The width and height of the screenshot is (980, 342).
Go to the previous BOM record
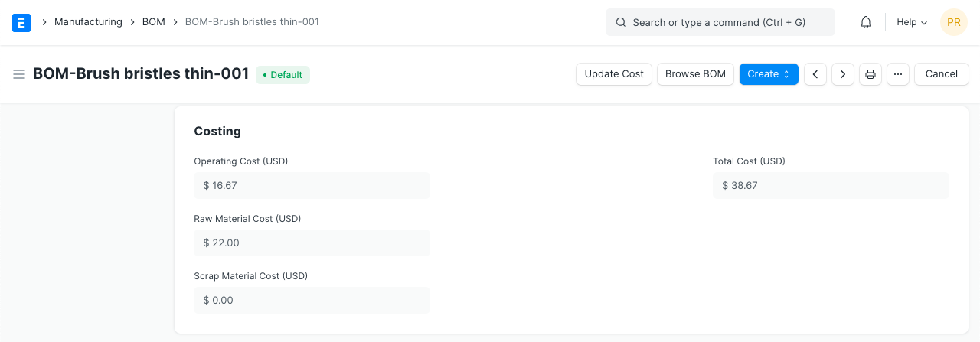coord(815,74)
